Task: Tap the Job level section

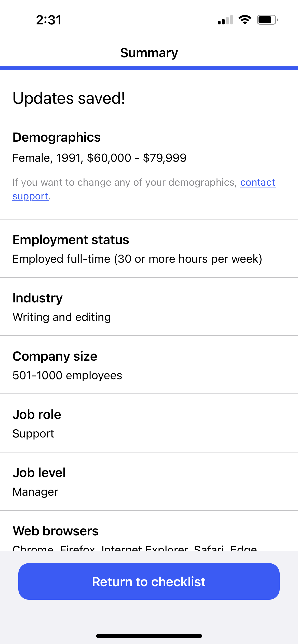Action: (149, 481)
